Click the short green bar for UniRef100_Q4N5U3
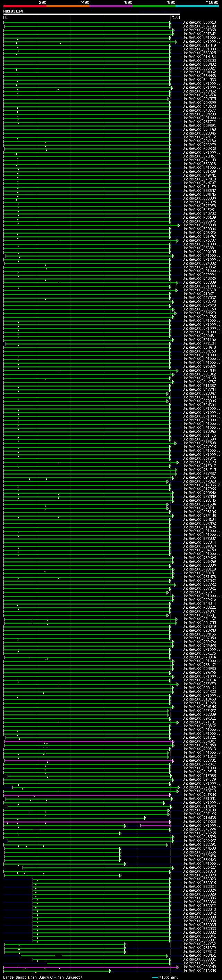Screen dimensions: 222x980 (63, 848)
